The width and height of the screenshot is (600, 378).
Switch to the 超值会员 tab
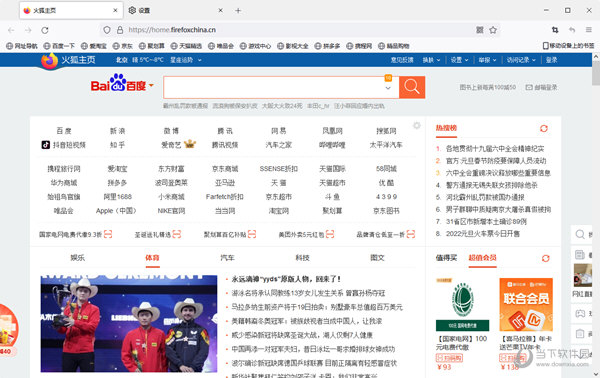[x=482, y=258]
